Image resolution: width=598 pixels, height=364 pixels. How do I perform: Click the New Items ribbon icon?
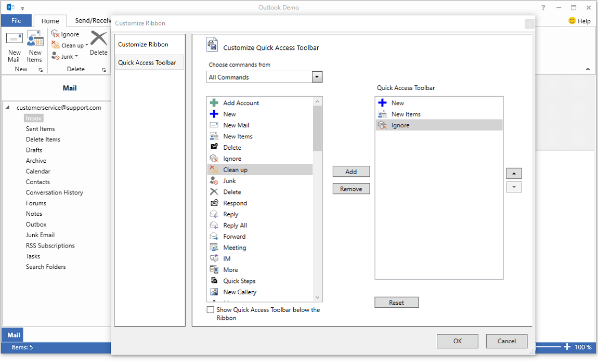35,40
